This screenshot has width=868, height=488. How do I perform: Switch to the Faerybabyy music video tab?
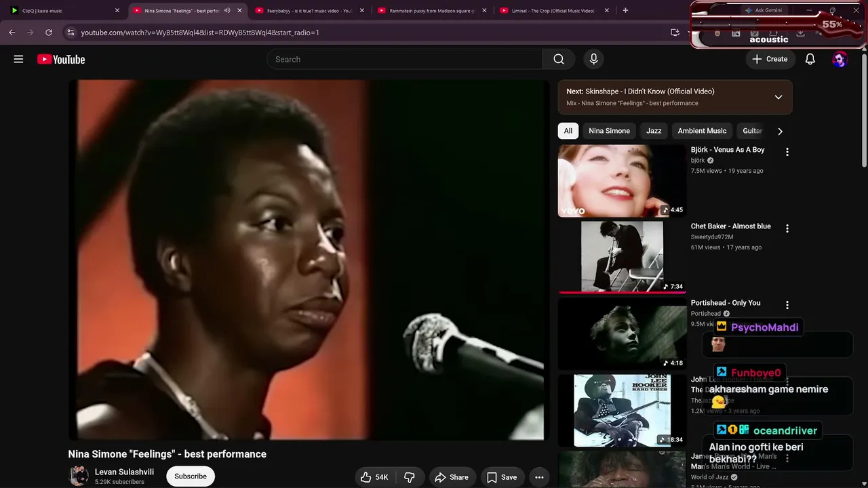pos(310,10)
